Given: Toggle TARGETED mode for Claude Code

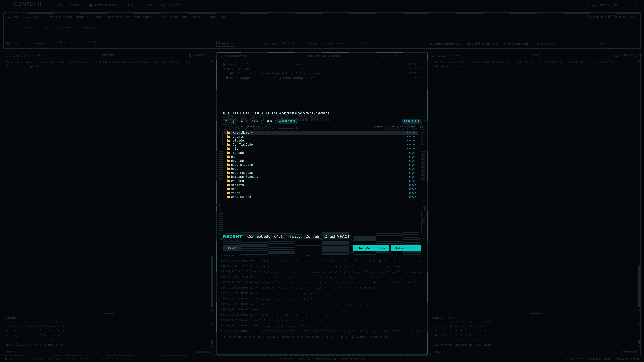Looking at the screenshot, I should [x=200, y=55].
